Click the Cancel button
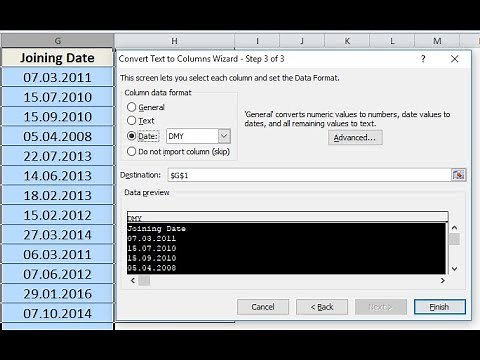This screenshot has width=480, height=360. (x=263, y=307)
